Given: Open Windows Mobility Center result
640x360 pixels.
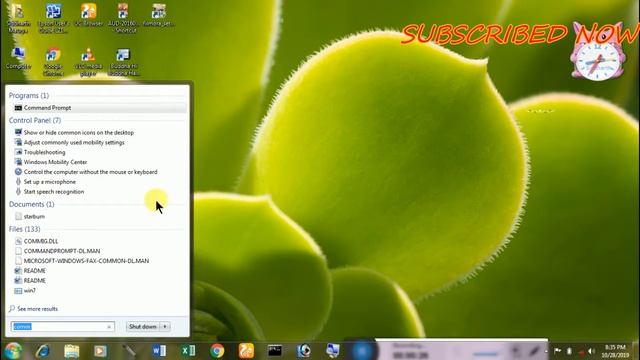Looking at the screenshot, I should 55,162.
